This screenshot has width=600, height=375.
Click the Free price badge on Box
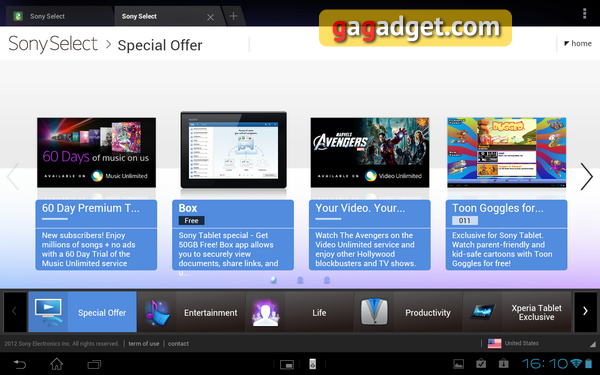tap(191, 220)
